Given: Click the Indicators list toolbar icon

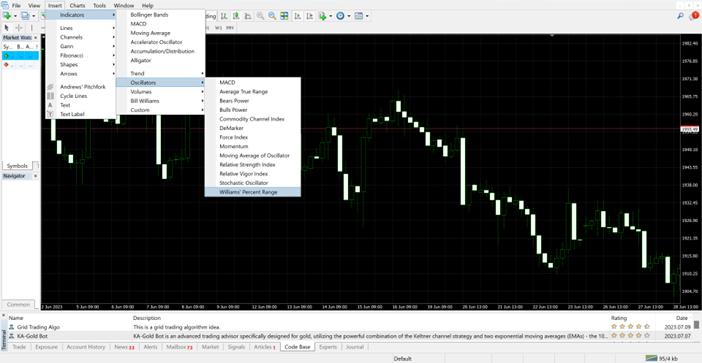Looking at the screenshot, I should pyautogui.click(x=322, y=16).
